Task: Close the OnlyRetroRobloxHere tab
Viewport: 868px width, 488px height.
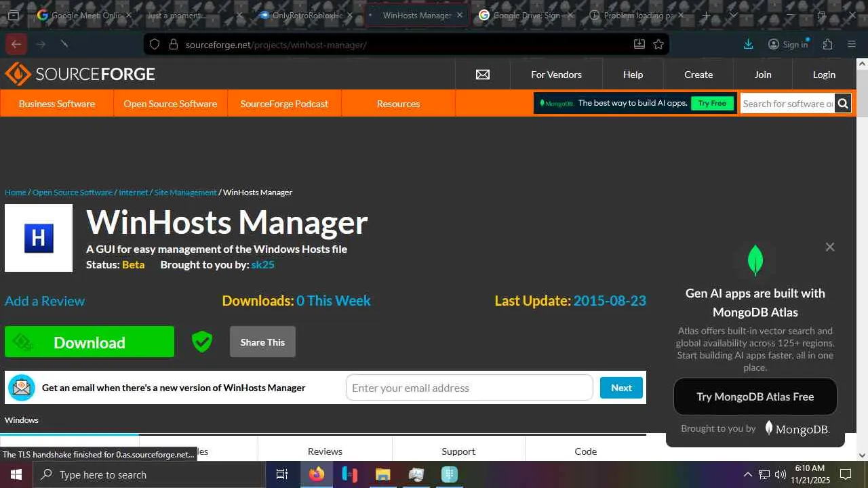Action: click(x=349, y=15)
